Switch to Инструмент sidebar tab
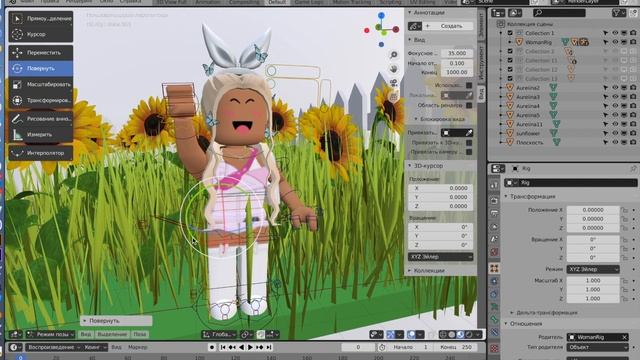 click(x=481, y=62)
